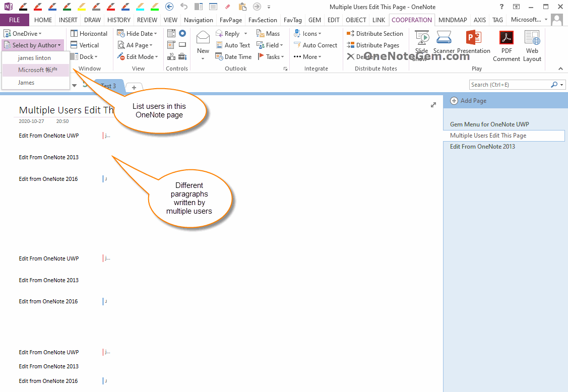Click the Dock to Desktop icon
The image size is (568, 392).
tap(199, 7)
